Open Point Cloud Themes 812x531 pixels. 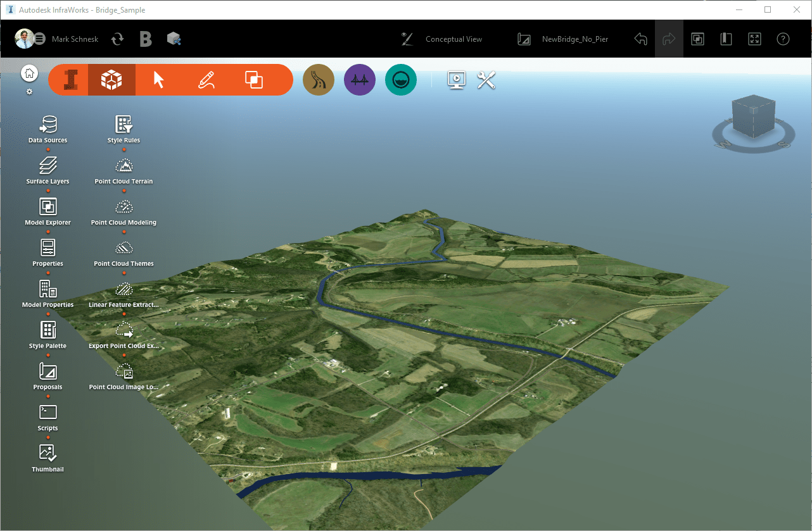(x=124, y=248)
